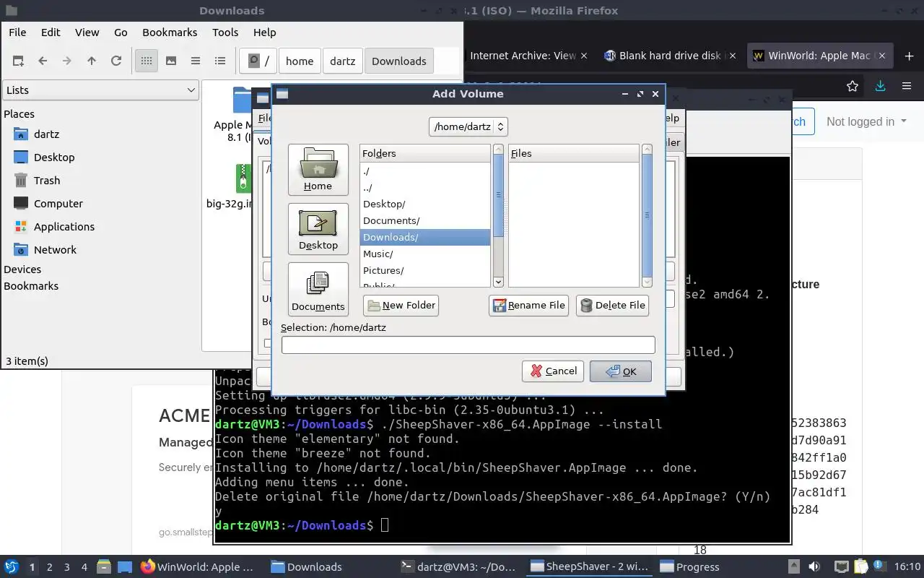Select 'Desktop/' in the Folders list
Viewport: 924px width, 578px height.
click(424, 204)
